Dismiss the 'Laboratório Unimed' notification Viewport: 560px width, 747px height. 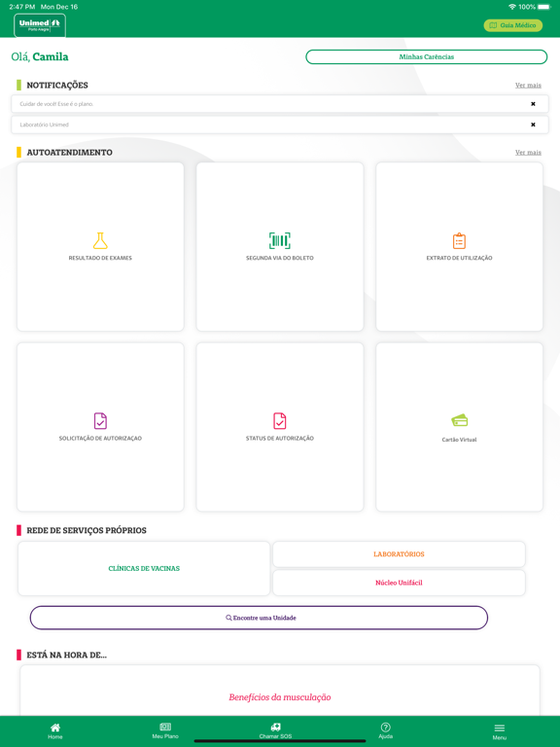coord(533,124)
